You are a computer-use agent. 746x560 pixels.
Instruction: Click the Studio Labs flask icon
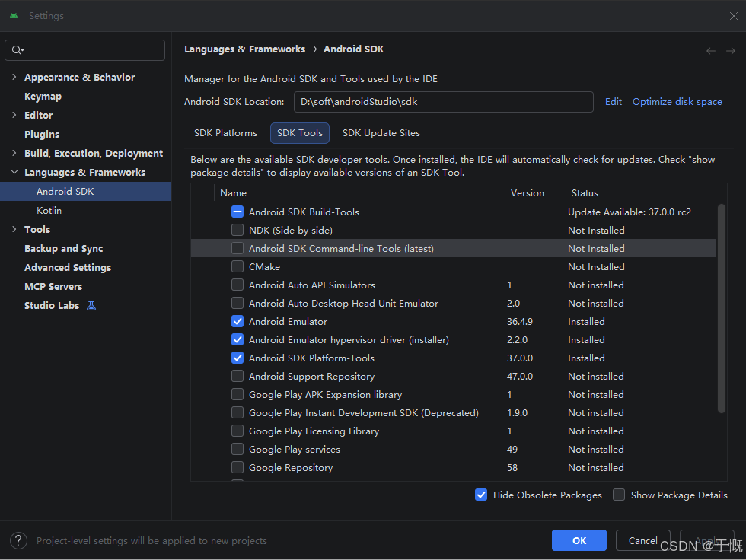91,306
